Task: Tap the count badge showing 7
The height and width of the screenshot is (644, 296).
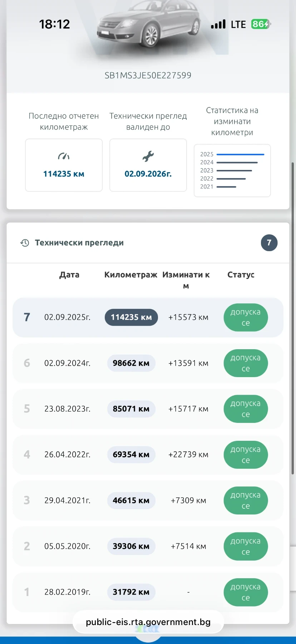Action: 269,243
